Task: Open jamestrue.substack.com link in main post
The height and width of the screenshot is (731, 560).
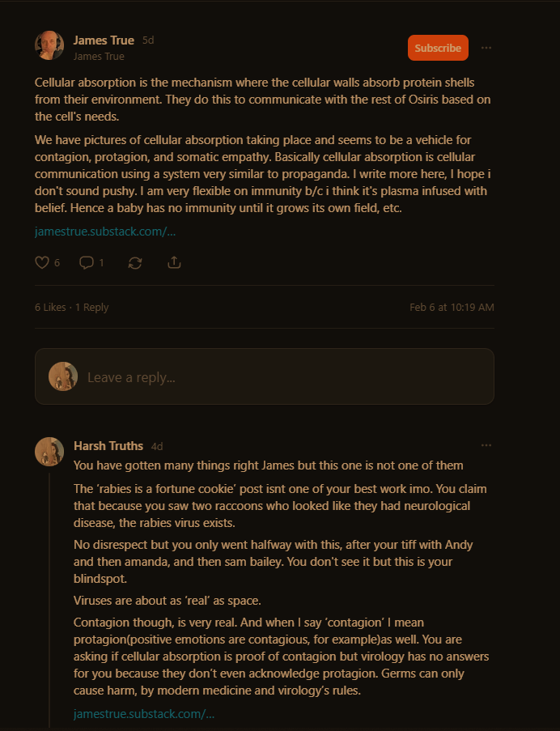Action: point(105,232)
